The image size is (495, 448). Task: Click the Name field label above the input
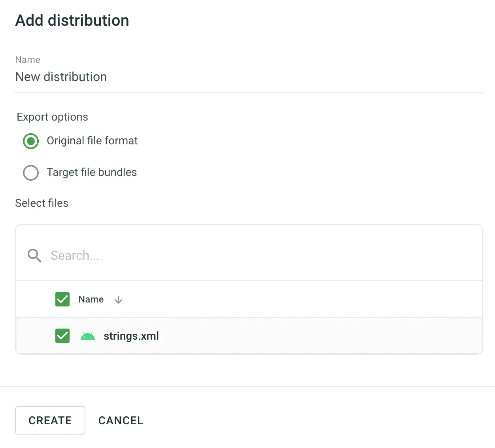click(28, 60)
